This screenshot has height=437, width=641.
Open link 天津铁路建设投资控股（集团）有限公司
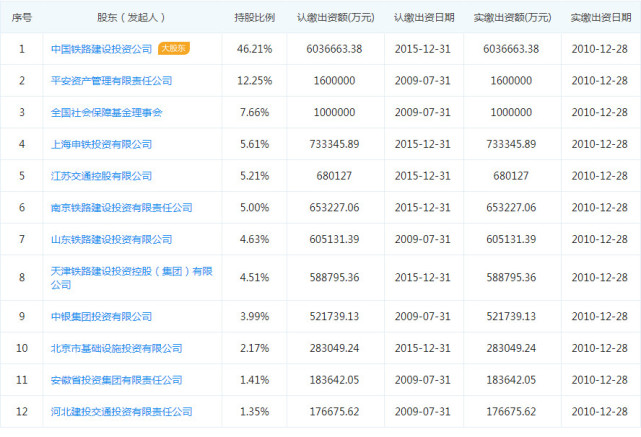click(x=132, y=278)
